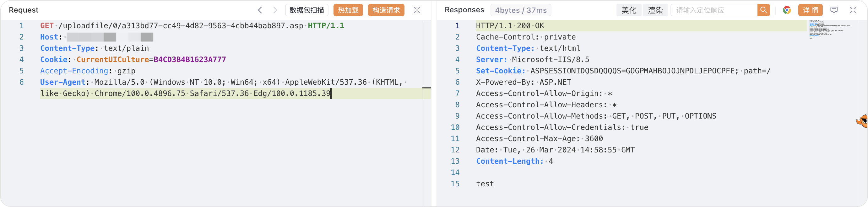This screenshot has height=207, width=868.
Task: Select the Responses panel header
Action: [x=464, y=10]
